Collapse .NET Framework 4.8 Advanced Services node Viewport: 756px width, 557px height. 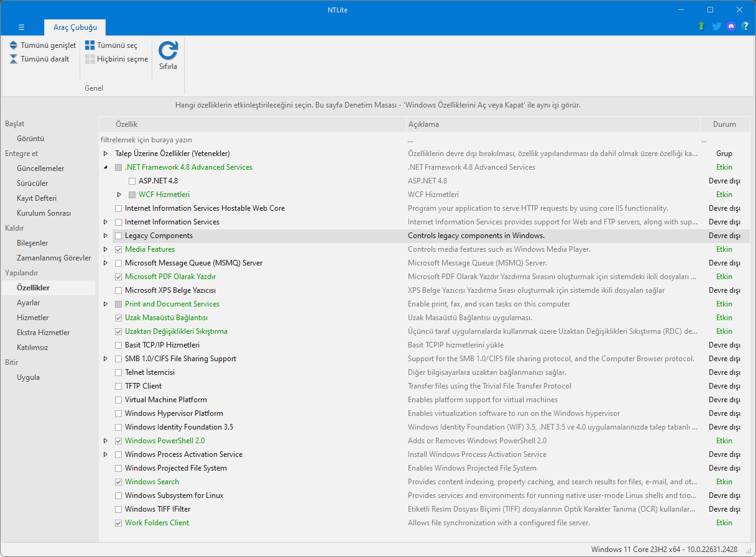pyautogui.click(x=106, y=167)
